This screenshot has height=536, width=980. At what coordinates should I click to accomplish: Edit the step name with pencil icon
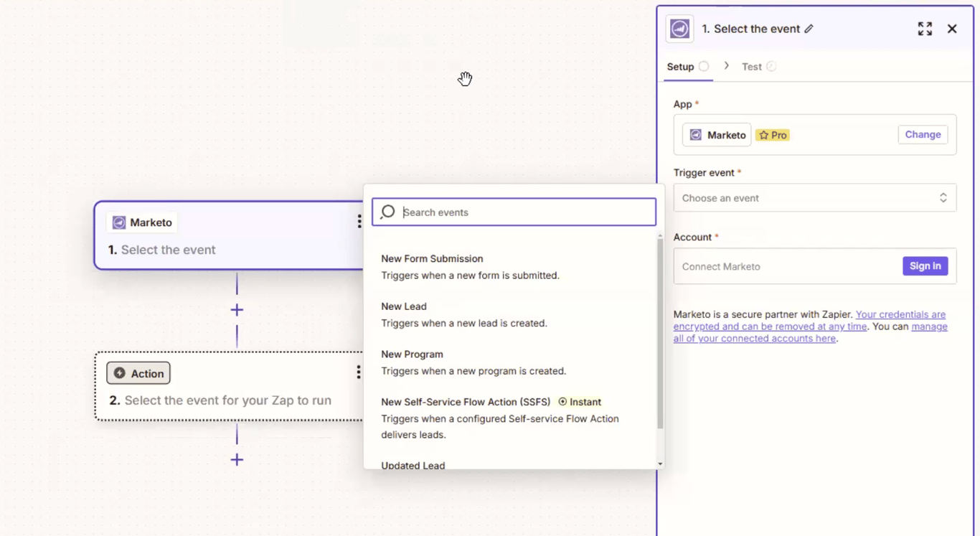(809, 29)
